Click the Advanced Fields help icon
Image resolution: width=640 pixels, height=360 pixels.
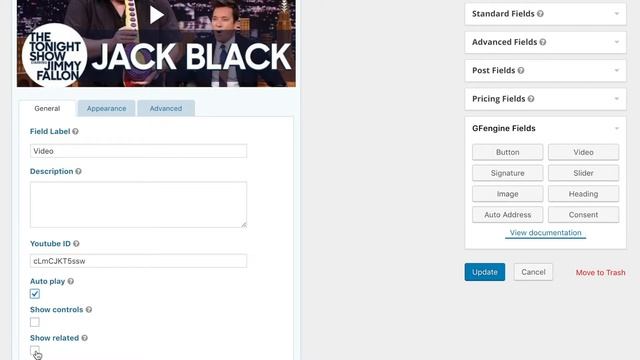pos(543,42)
